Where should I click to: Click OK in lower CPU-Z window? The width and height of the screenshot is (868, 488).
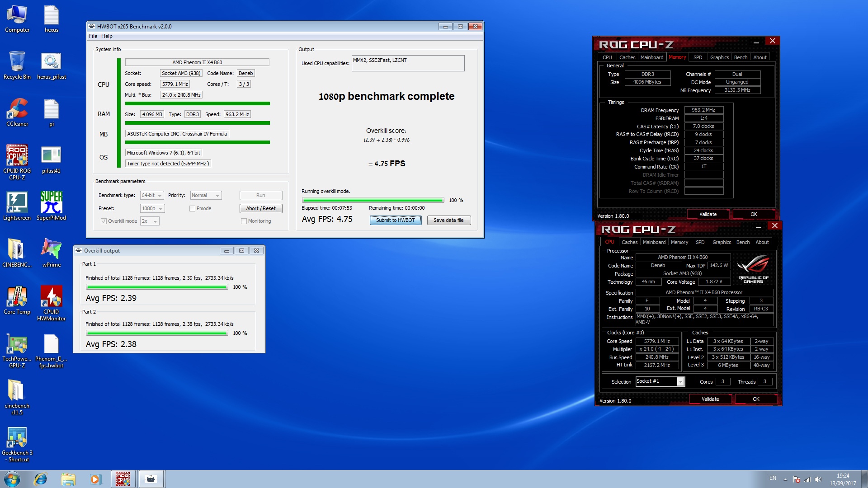[756, 399]
